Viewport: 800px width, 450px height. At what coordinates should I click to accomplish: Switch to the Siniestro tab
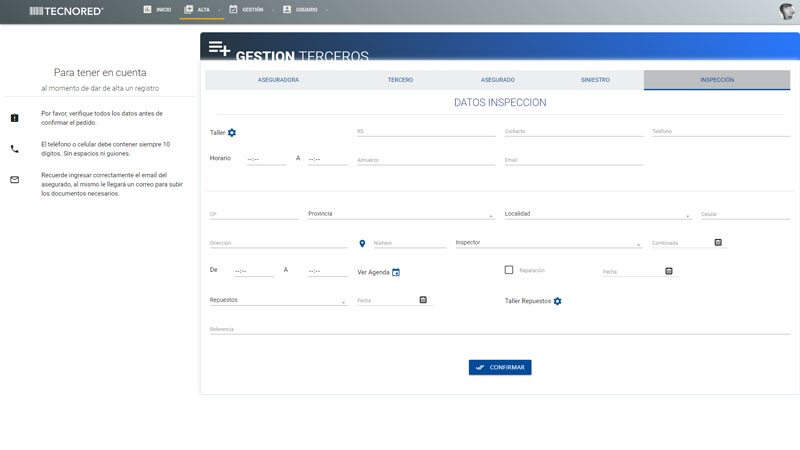coord(595,79)
